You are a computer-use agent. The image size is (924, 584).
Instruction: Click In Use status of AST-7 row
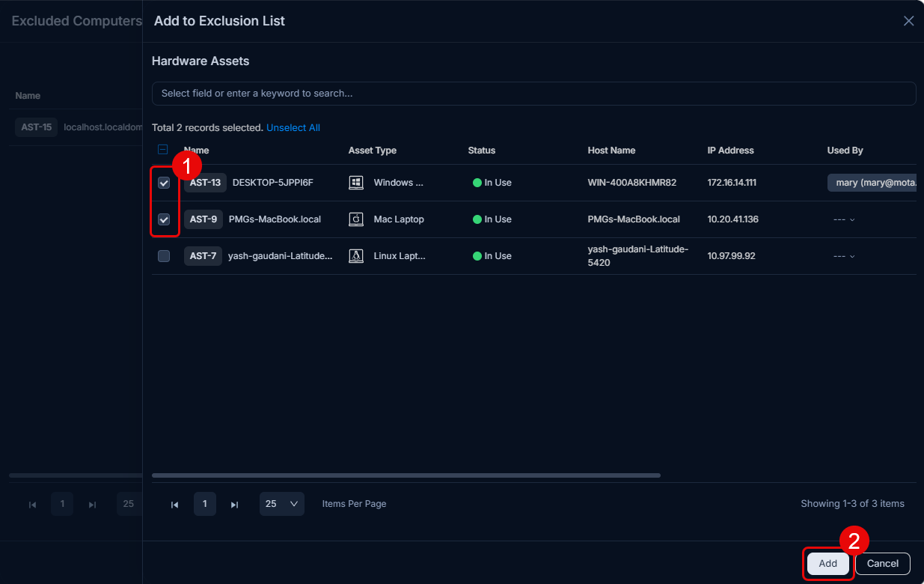pyautogui.click(x=492, y=256)
